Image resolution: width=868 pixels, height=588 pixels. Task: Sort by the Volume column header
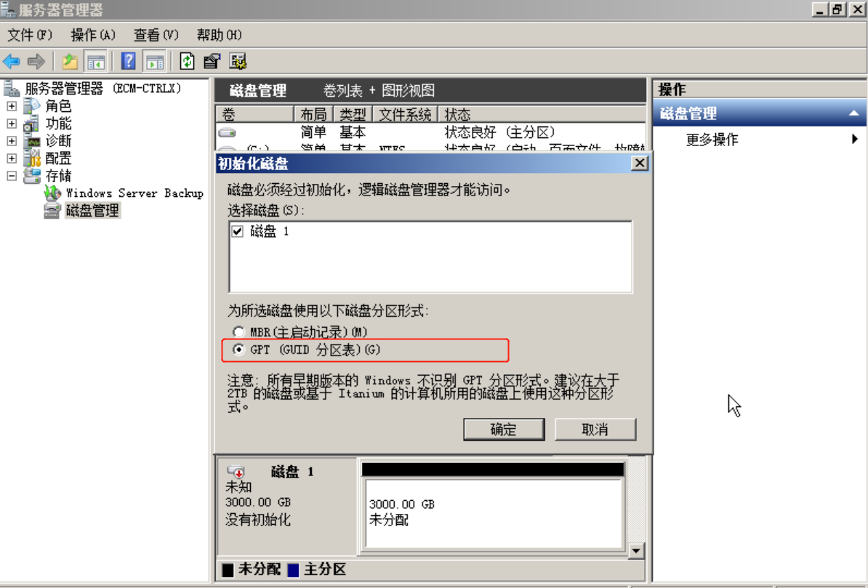click(x=254, y=114)
